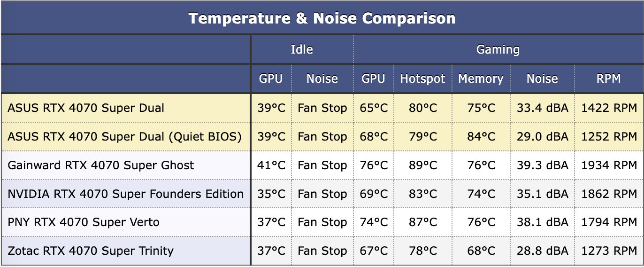Screen dimensions: 644x267
Task: Click the RPM column header
Action: [608, 79]
